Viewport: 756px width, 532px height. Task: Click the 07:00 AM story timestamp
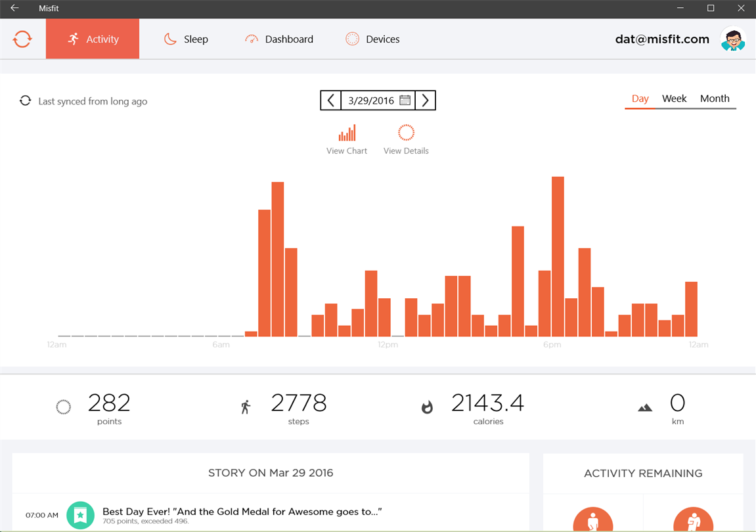click(42, 515)
